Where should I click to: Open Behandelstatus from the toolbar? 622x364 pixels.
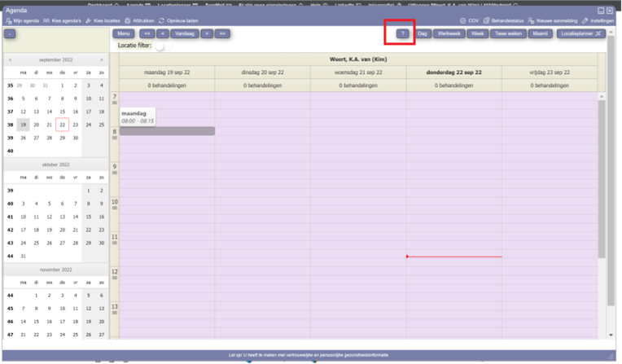pyautogui.click(x=503, y=20)
